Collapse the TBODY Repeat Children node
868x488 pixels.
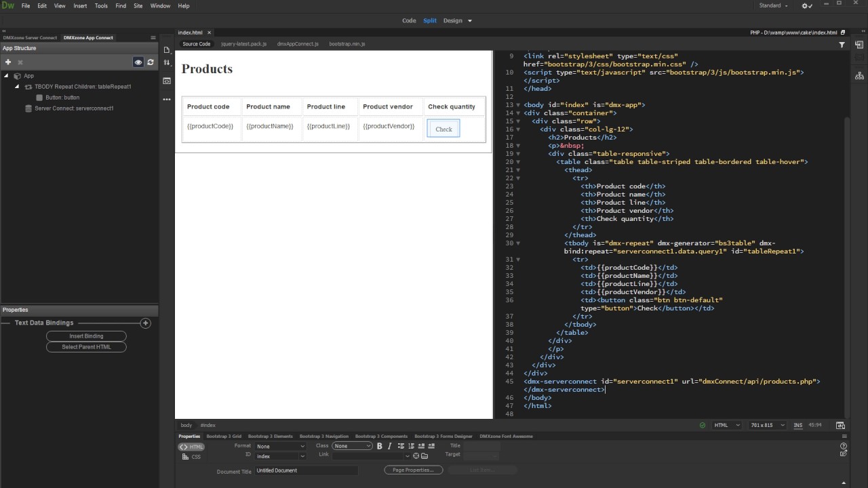(x=17, y=87)
